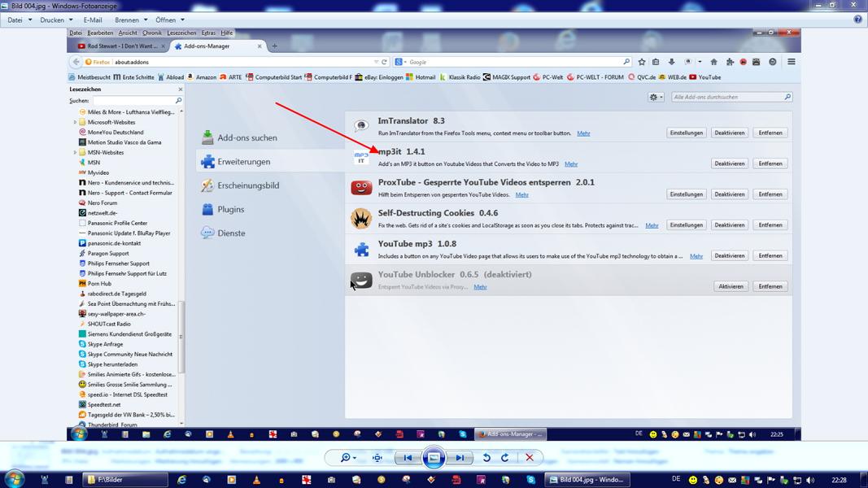Click the blue help question mark icon
868x488 pixels.
[857, 20]
